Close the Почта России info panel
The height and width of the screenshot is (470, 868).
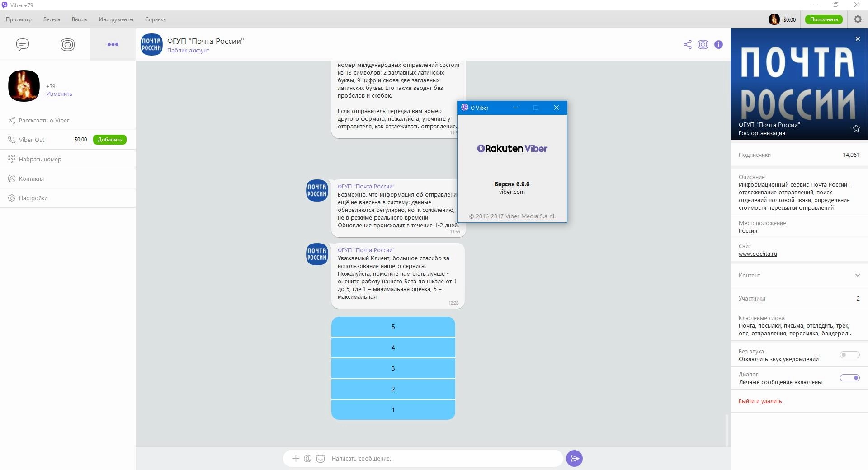pyautogui.click(x=858, y=39)
